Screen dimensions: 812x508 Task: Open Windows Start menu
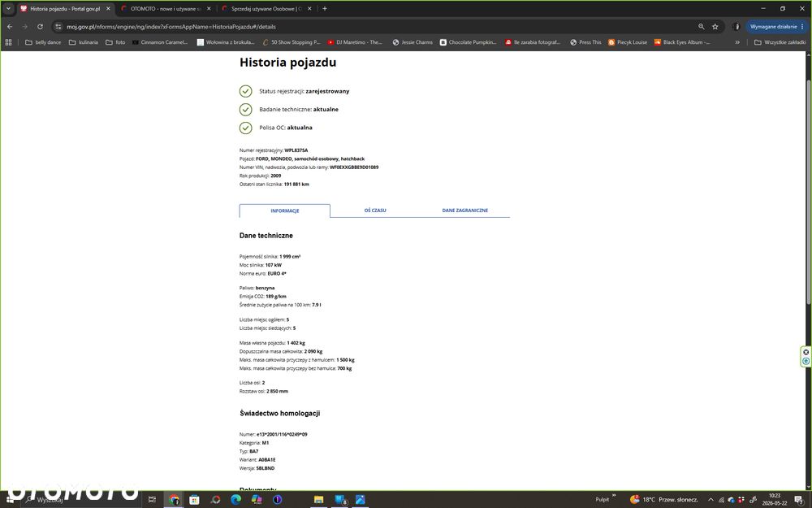(10, 500)
